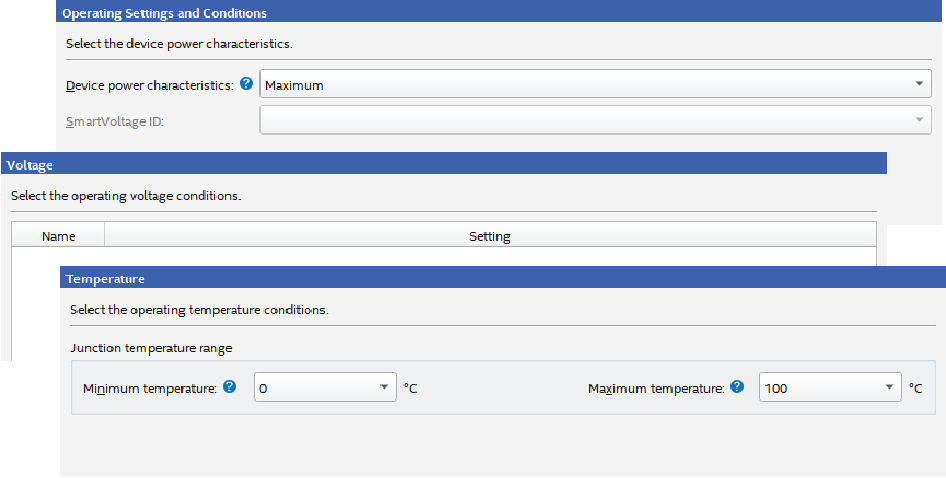Click inside the SmartVoltage ID combo field
Screen dimensions: 946x478
click(580, 120)
